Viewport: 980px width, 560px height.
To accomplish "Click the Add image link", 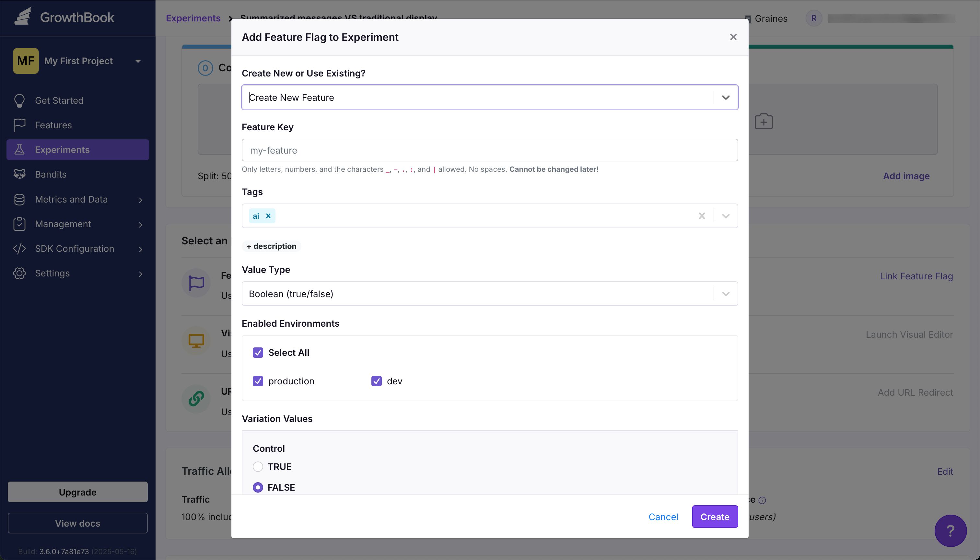I will click(906, 176).
